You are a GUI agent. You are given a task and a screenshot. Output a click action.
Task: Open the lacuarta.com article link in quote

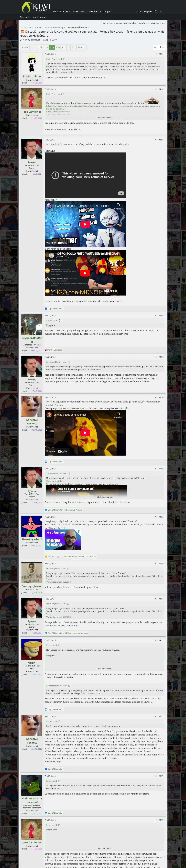pyautogui.click(x=104, y=107)
